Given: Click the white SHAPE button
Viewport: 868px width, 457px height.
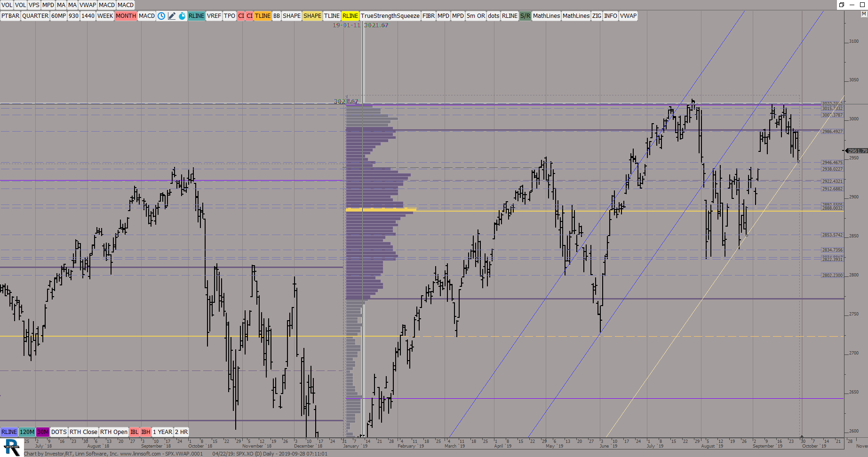Looking at the screenshot, I should click(292, 16).
